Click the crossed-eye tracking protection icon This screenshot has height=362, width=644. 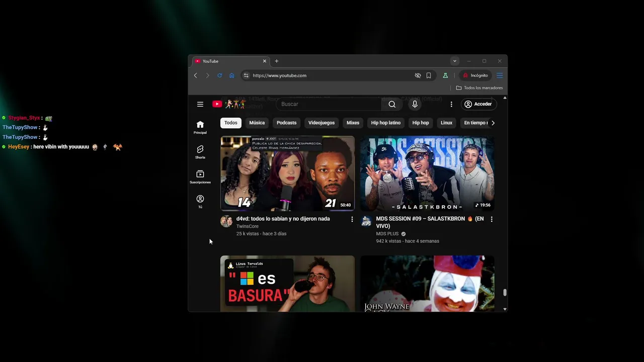pyautogui.click(x=418, y=75)
